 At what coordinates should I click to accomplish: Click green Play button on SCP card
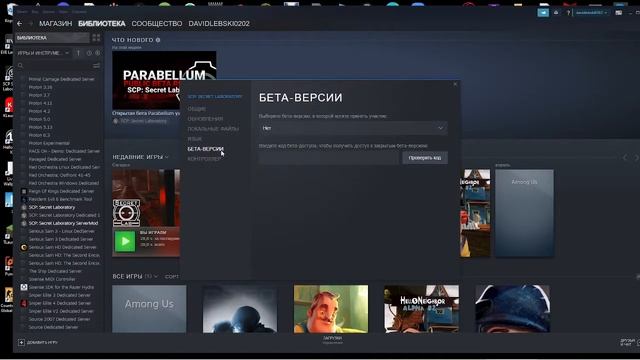click(x=125, y=241)
